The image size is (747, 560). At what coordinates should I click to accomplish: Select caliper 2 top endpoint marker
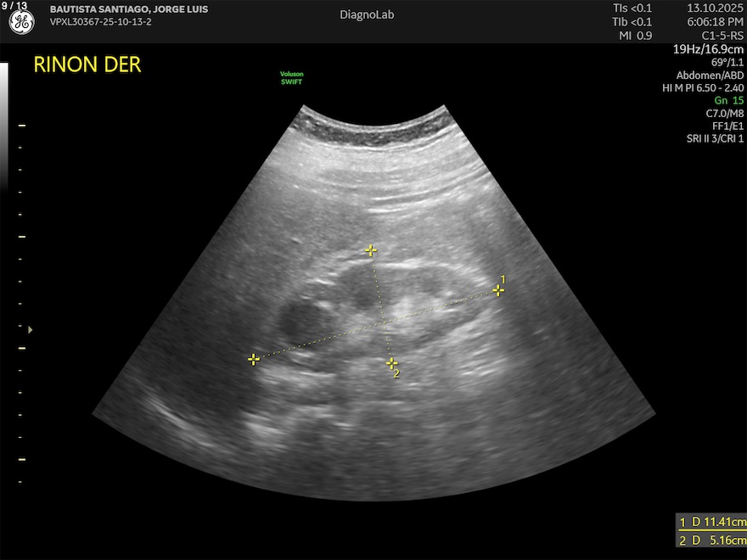[x=370, y=250]
